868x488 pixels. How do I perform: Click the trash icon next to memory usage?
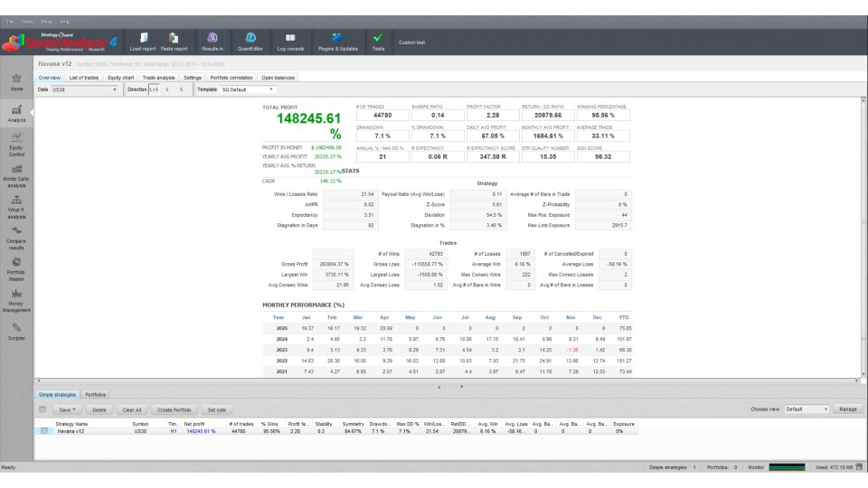(x=859, y=467)
